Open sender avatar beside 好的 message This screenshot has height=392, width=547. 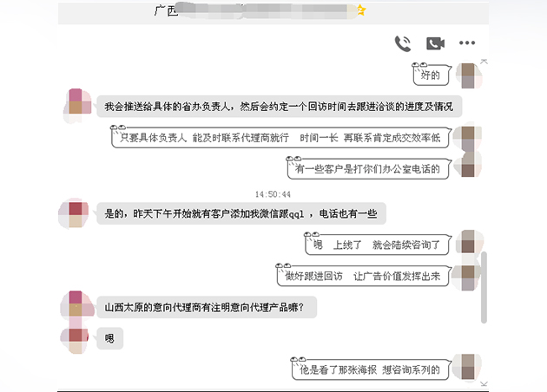(x=468, y=75)
